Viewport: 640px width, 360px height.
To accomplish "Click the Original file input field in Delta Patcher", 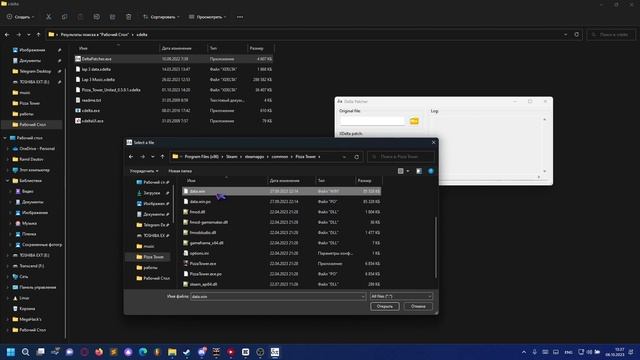I will pyautogui.click(x=373, y=121).
